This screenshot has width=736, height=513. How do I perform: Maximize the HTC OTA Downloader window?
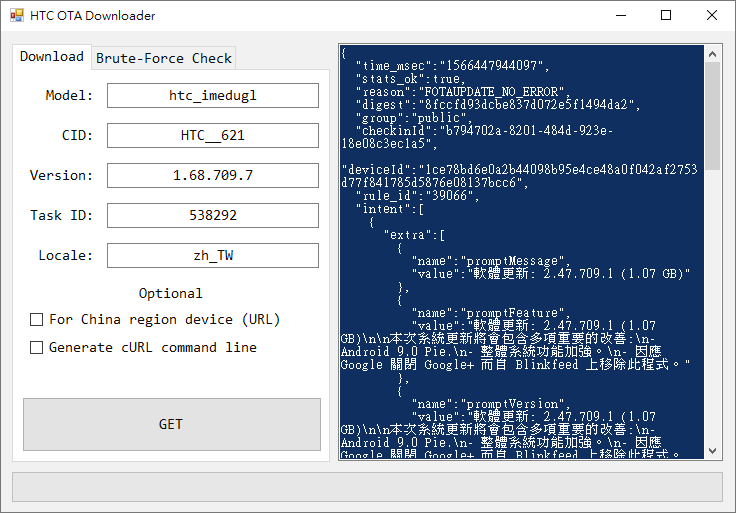tap(666, 15)
